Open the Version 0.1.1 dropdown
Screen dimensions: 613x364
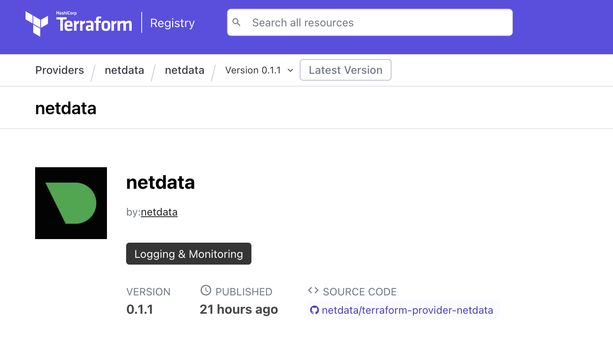tap(253, 70)
